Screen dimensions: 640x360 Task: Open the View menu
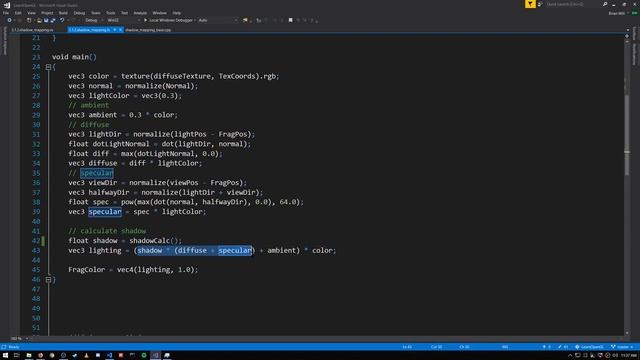(31, 13)
